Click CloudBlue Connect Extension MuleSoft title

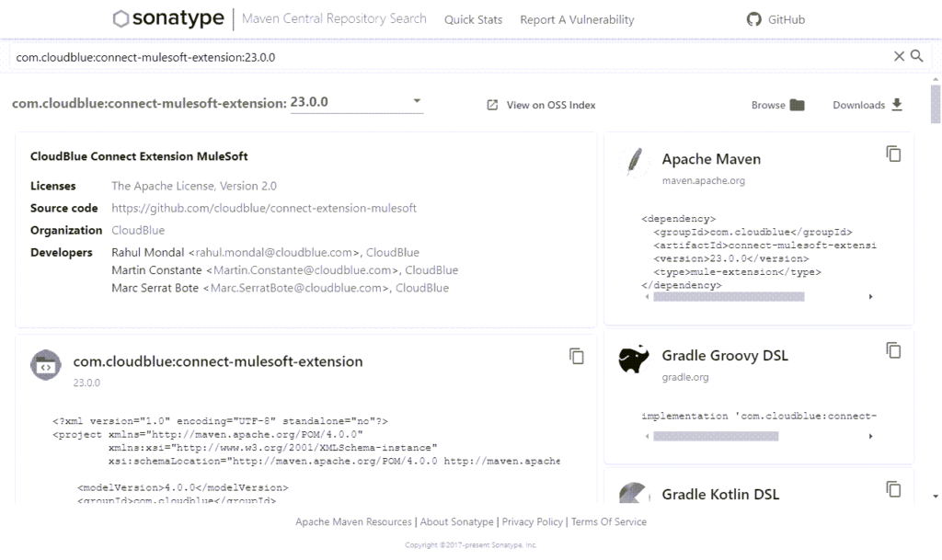pos(139,156)
